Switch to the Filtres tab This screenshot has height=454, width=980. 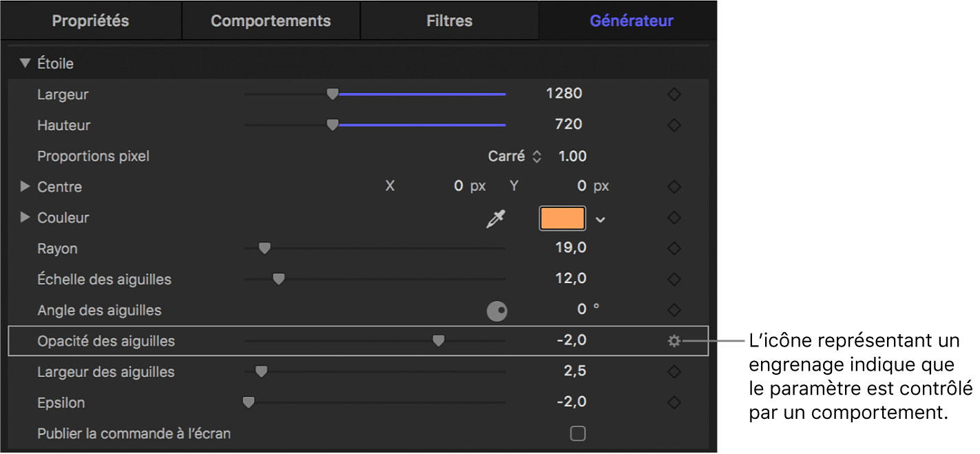[449, 21]
